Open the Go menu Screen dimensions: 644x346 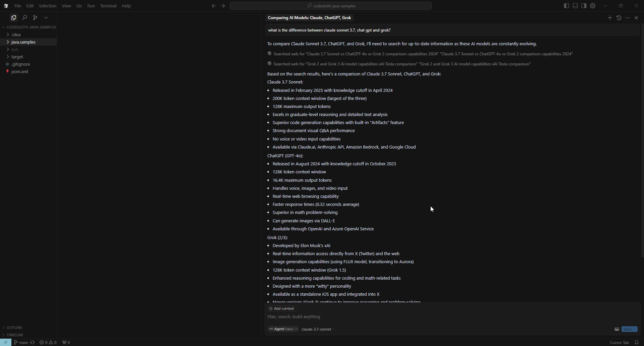click(x=79, y=6)
